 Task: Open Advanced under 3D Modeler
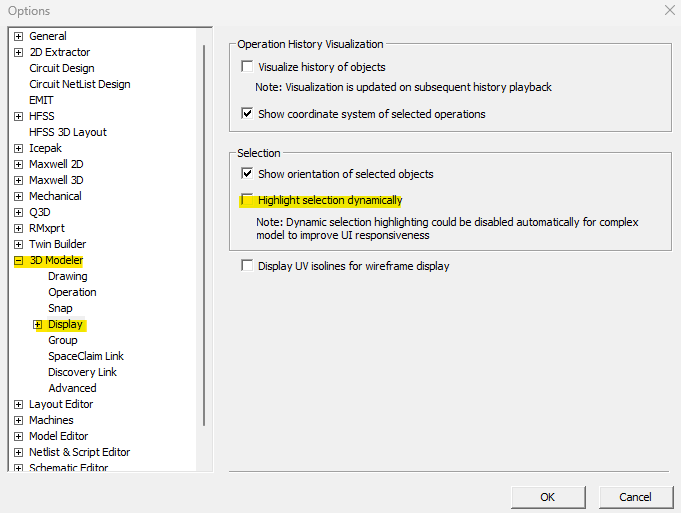(72, 389)
